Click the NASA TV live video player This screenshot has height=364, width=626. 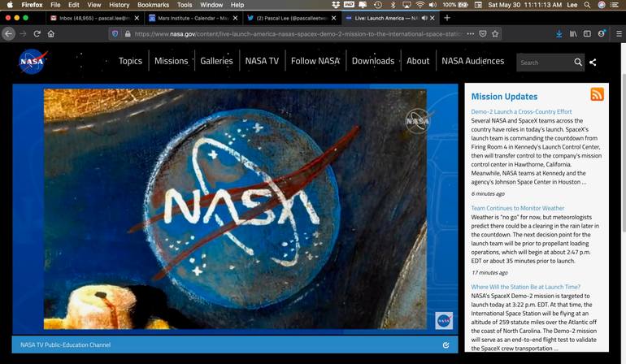coord(235,209)
